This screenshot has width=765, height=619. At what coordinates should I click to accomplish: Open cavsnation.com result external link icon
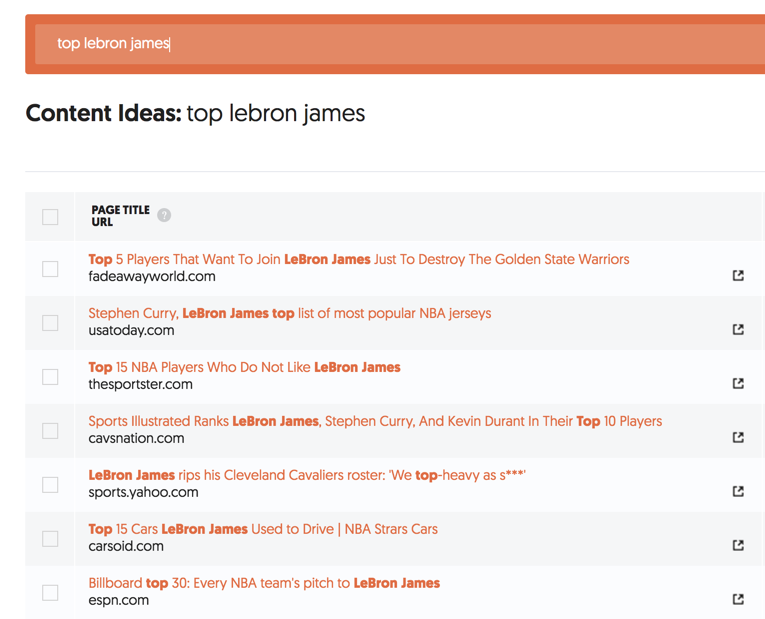click(738, 437)
